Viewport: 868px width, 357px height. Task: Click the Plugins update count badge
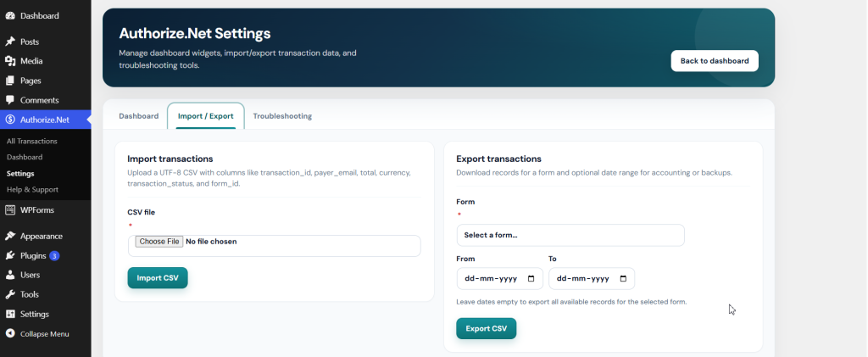point(54,256)
